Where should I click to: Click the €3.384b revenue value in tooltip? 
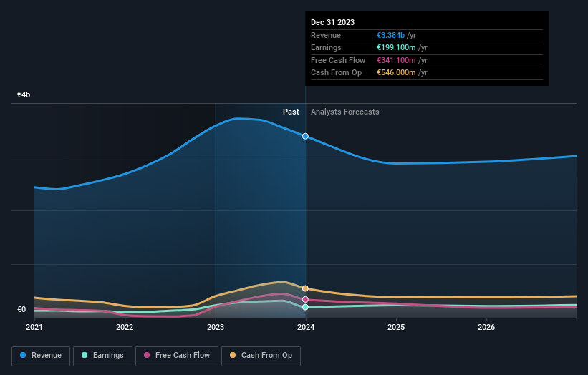click(391, 35)
